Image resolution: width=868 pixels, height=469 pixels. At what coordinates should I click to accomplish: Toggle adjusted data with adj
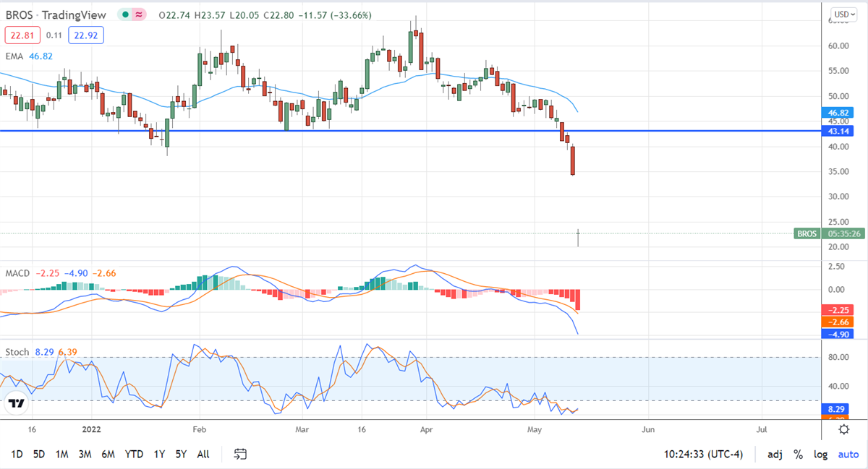[x=774, y=455]
